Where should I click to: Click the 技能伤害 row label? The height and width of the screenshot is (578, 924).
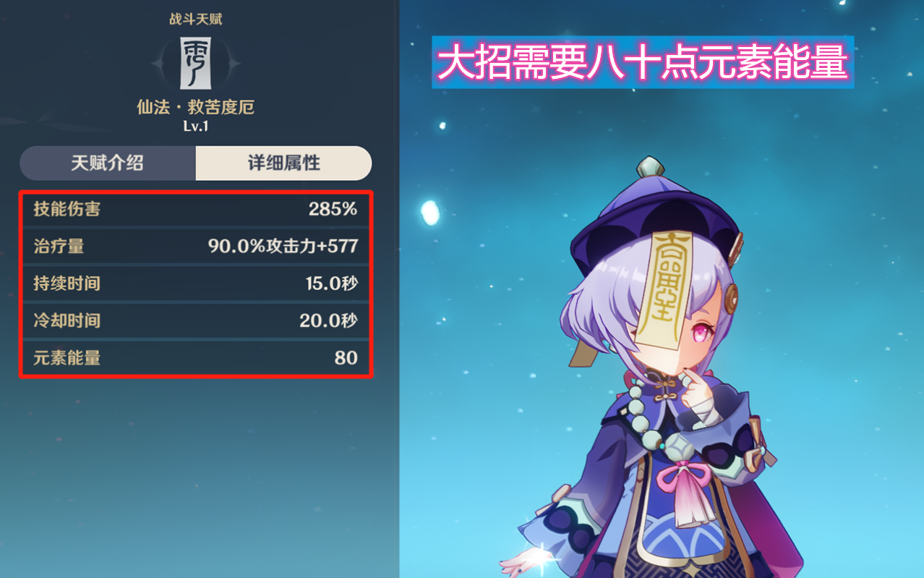coord(67,210)
